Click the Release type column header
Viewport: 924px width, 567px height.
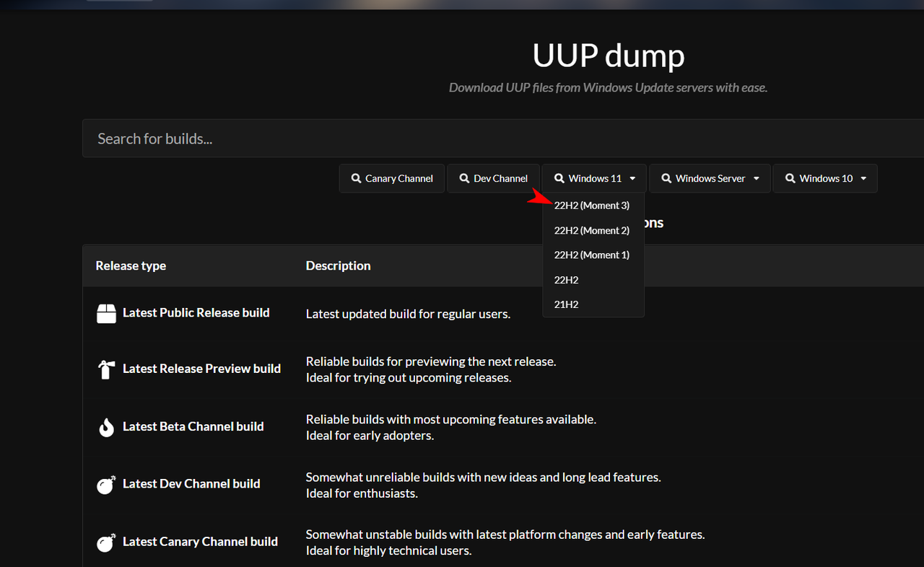click(x=131, y=265)
